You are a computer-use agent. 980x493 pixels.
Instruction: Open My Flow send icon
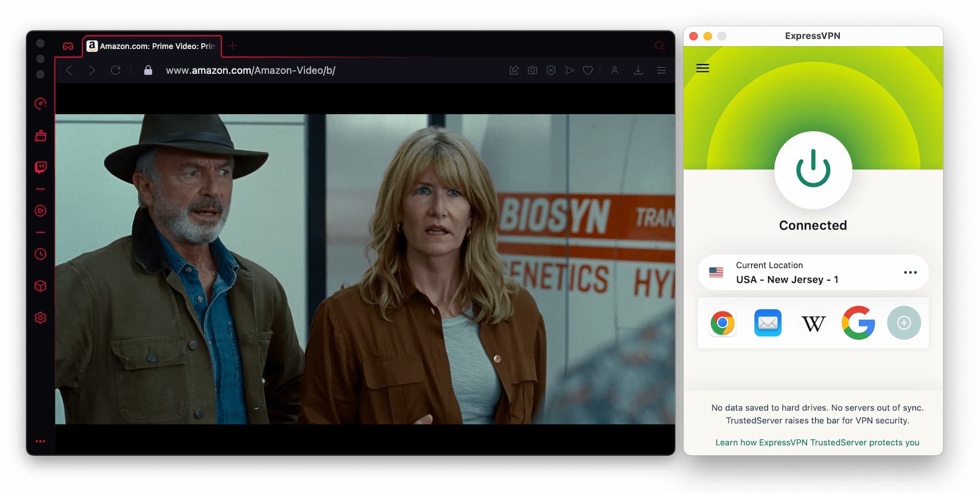tap(570, 70)
